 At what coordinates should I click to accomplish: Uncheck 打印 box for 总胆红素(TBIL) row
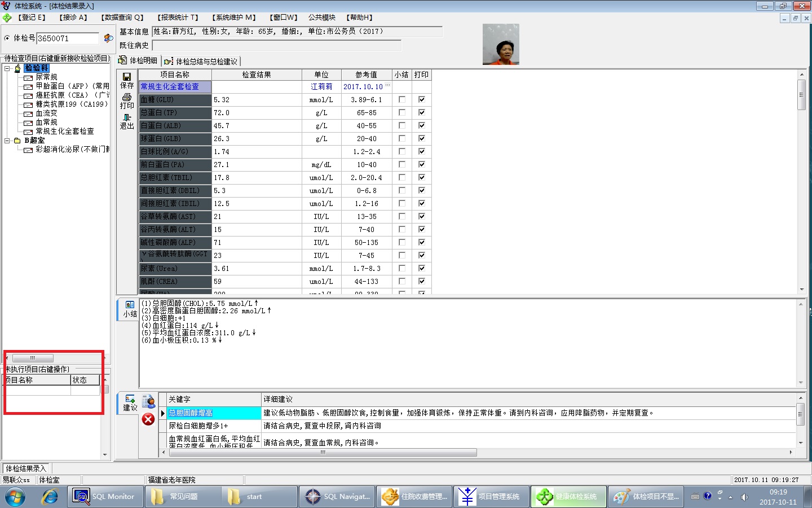[x=421, y=177]
